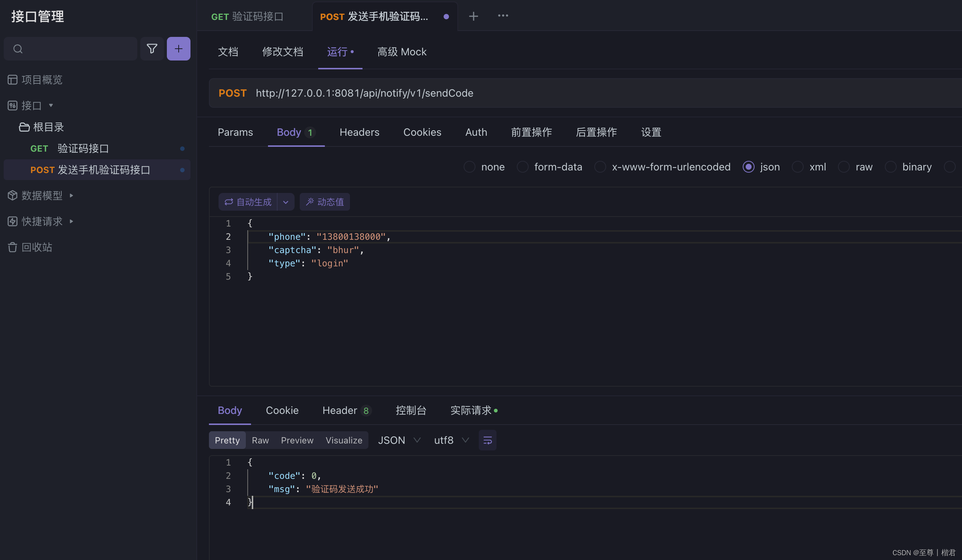Viewport: 962px width, 560px height.
Task: Open the utf8 encoding dropdown
Action: [x=451, y=440]
